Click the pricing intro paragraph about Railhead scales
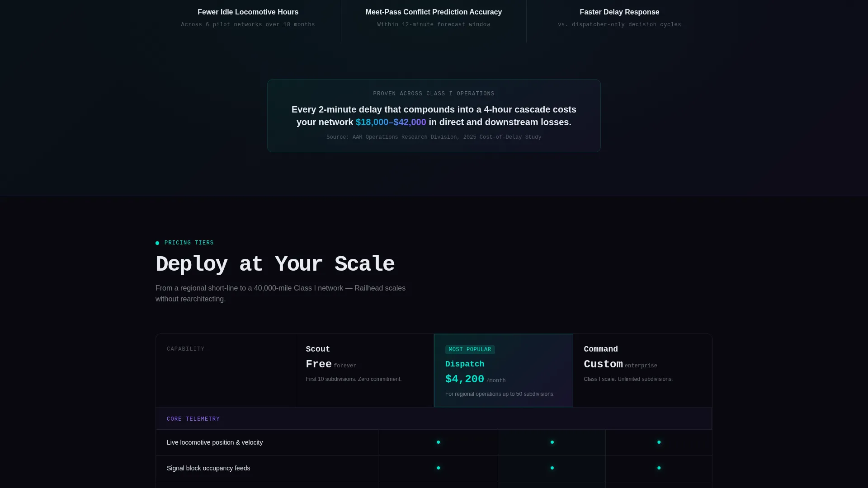The width and height of the screenshot is (868, 488). click(280, 294)
